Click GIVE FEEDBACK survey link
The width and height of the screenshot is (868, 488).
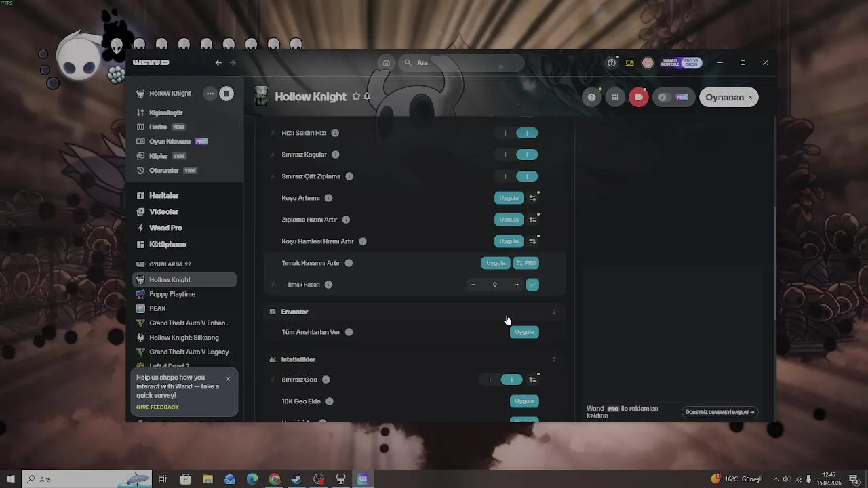tap(157, 407)
